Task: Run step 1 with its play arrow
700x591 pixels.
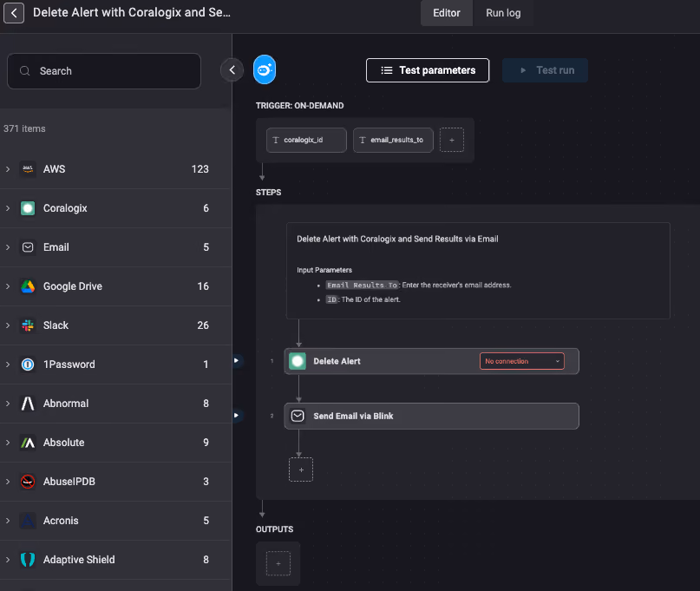Action: point(236,360)
